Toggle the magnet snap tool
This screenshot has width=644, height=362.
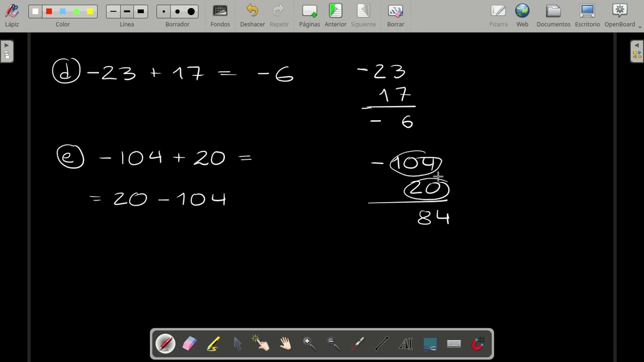coord(478,344)
